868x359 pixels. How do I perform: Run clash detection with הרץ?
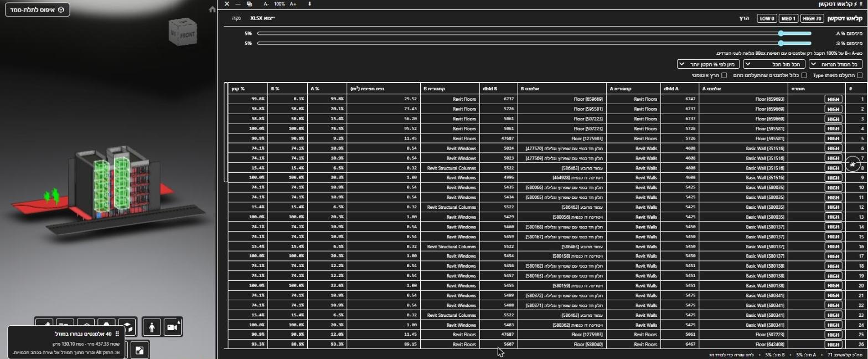[x=744, y=18]
